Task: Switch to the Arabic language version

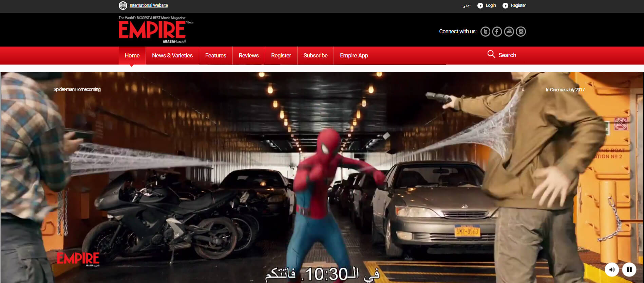Action: [467, 5]
